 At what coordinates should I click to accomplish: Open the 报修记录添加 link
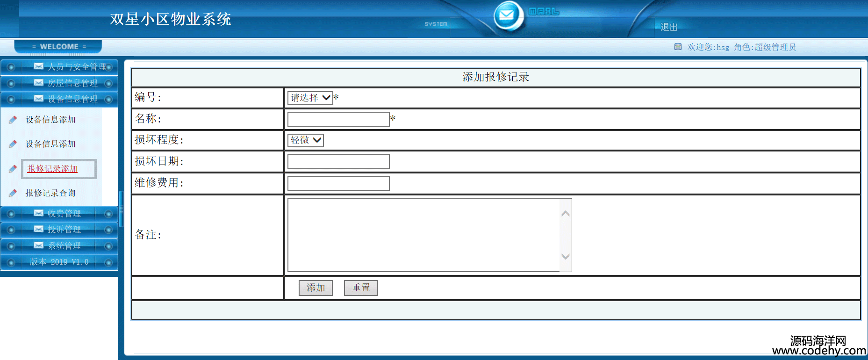[x=52, y=169]
